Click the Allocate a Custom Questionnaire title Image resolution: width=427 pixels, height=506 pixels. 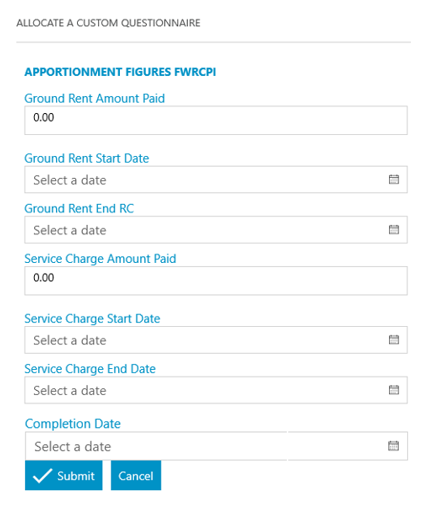coord(108,23)
